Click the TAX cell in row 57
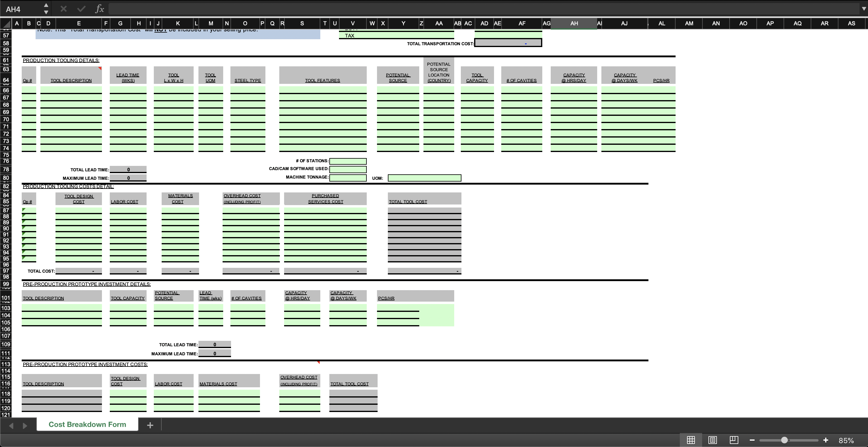 coord(397,35)
